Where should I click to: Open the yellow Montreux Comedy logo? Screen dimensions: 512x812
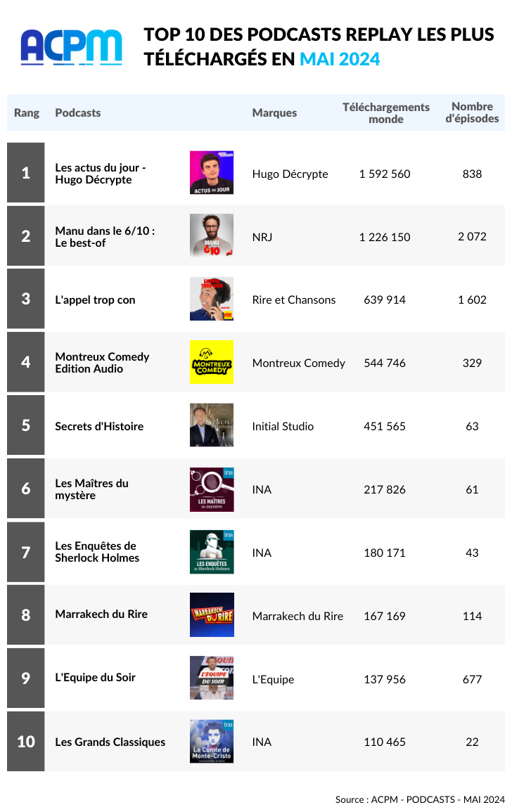pos(212,362)
